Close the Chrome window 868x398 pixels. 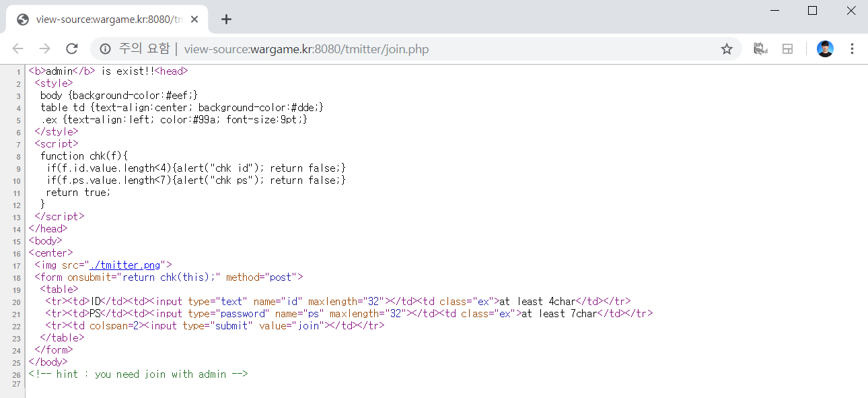point(851,10)
